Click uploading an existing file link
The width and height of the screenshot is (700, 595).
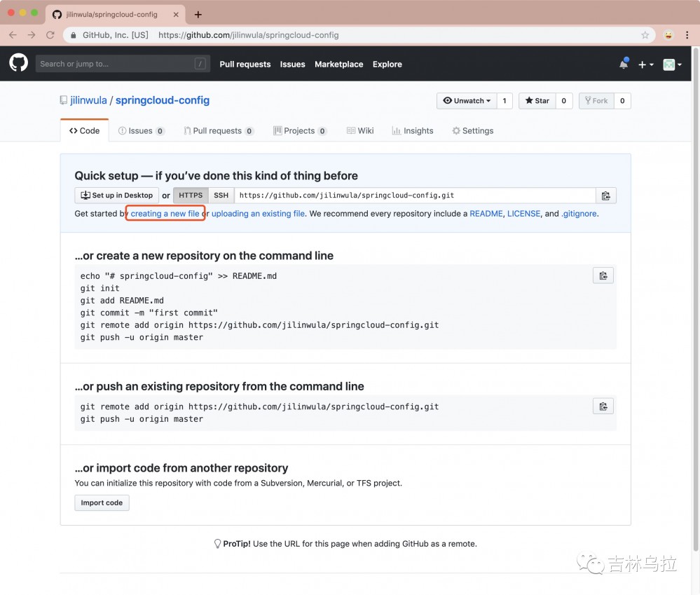[258, 213]
